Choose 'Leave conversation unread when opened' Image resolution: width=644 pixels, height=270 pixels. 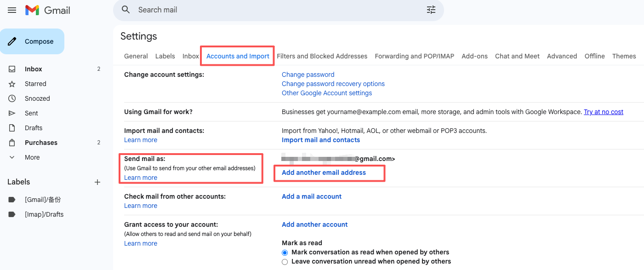click(285, 261)
